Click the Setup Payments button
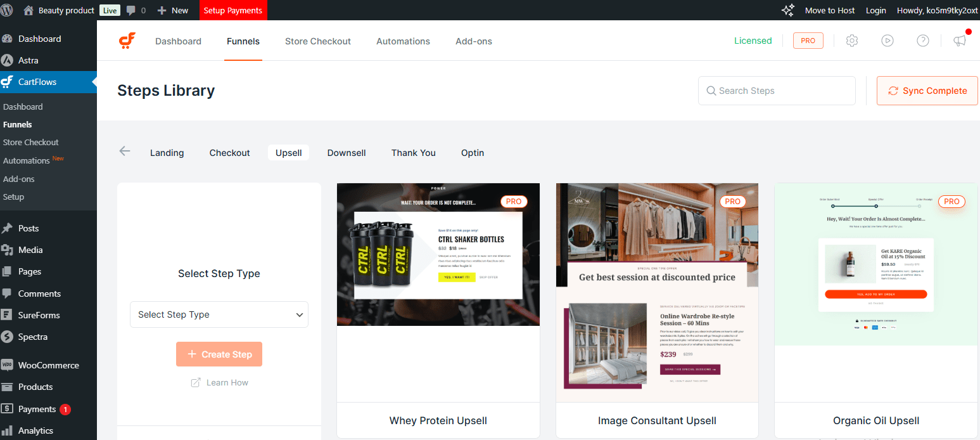This screenshot has height=440, width=980. click(x=232, y=10)
